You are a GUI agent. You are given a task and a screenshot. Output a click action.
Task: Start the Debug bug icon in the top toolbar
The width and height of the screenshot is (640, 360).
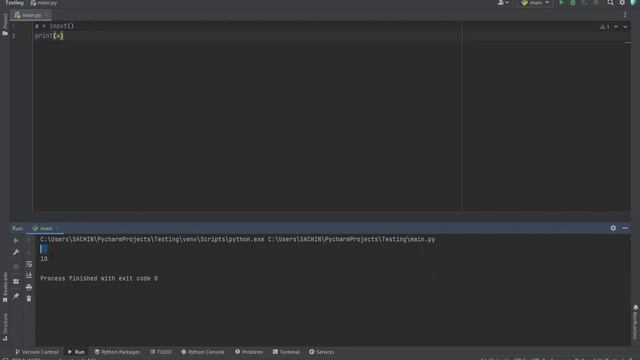(x=573, y=3)
